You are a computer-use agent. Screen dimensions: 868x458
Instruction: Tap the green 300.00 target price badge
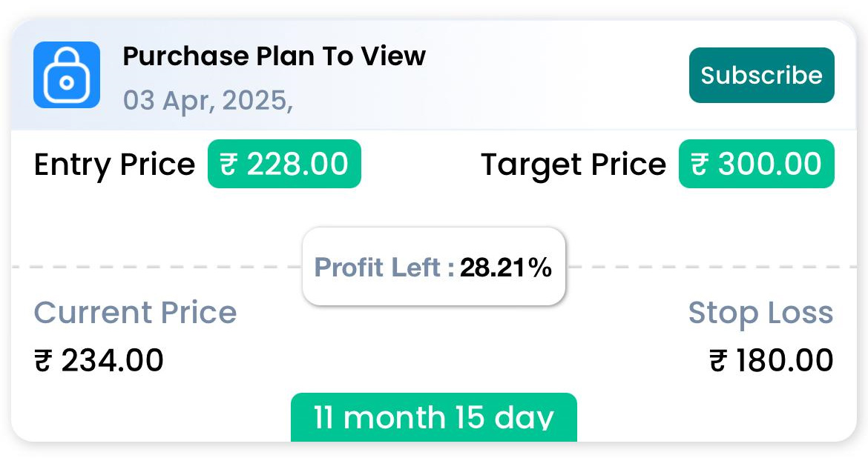click(756, 164)
